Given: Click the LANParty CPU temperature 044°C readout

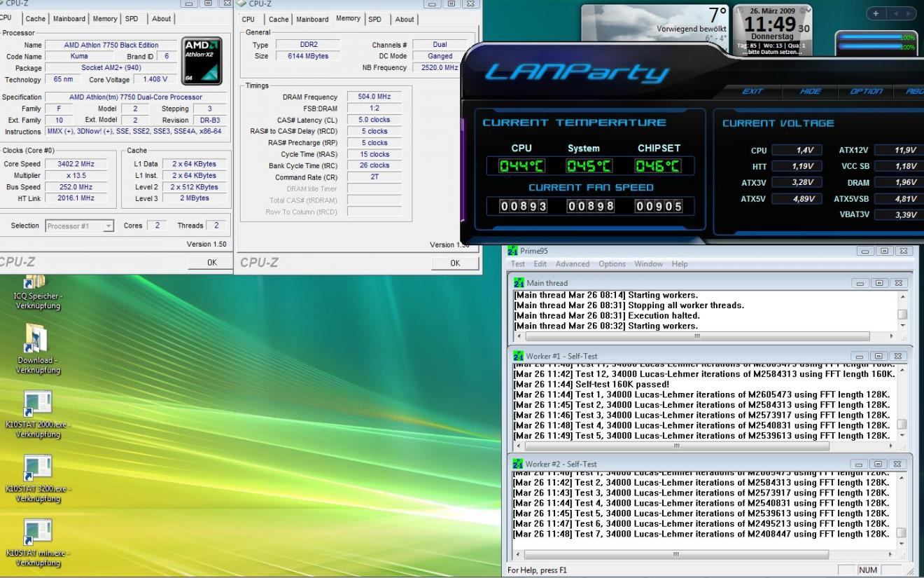Looking at the screenshot, I should [x=521, y=167].
